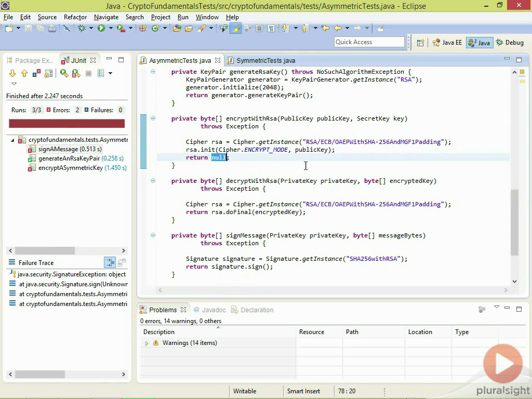Open the Project menu
The height and width of the screenshot is (399, 532).
tap(161, 17)
